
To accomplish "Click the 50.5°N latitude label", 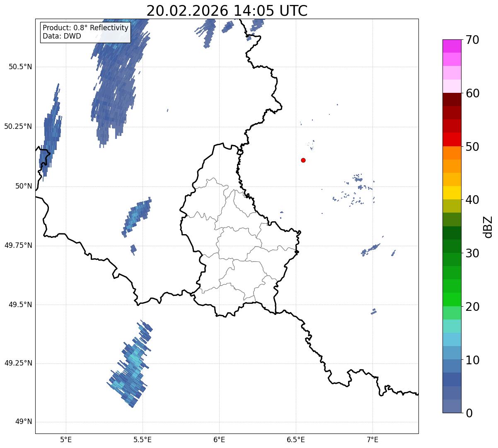I will coord(20,67).
